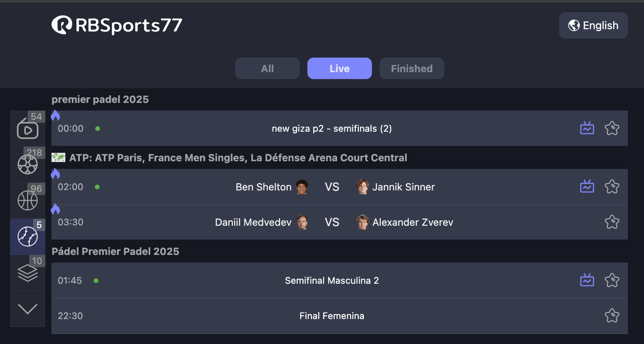Image resolution: width=644 pixels, height=344 pixels.
Task: Open the TV stream for Semifinal Masculina 2
Action: click(x=587, y=280)
